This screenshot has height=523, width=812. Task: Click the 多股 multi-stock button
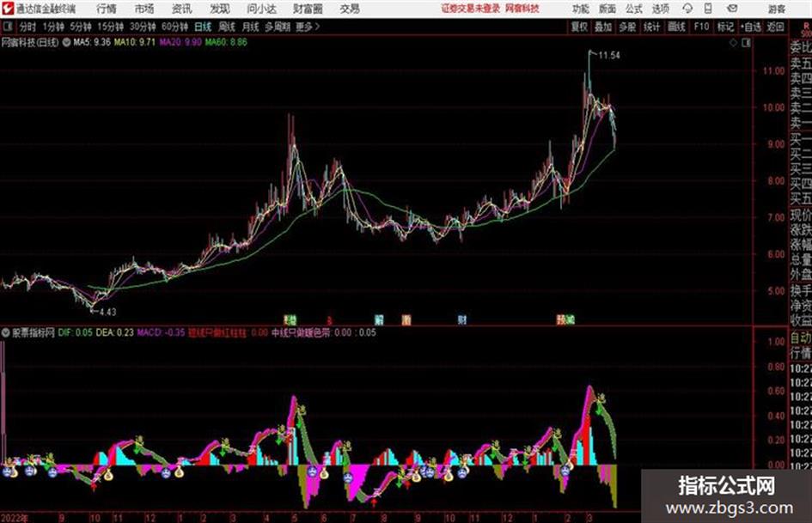(627, 27)
